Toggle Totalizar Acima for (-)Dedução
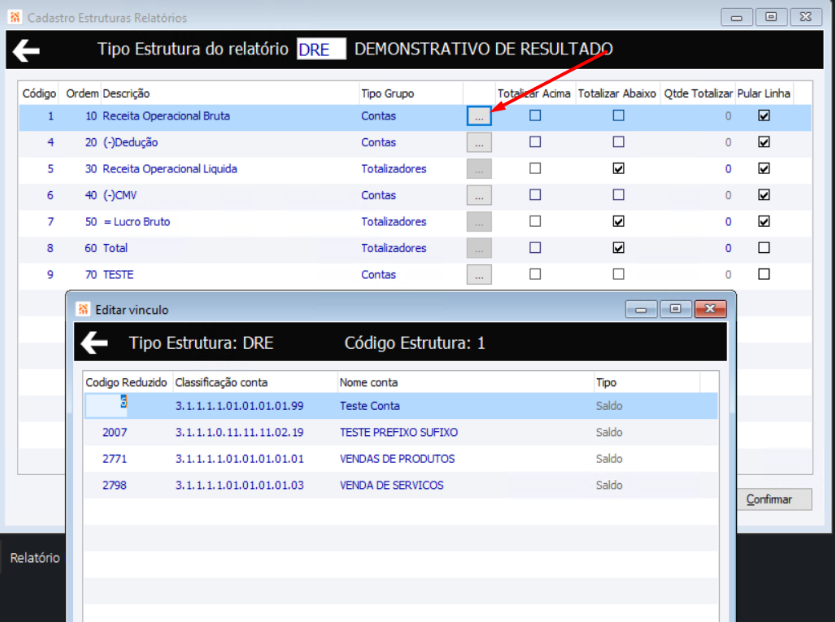 tap(535, 142)
